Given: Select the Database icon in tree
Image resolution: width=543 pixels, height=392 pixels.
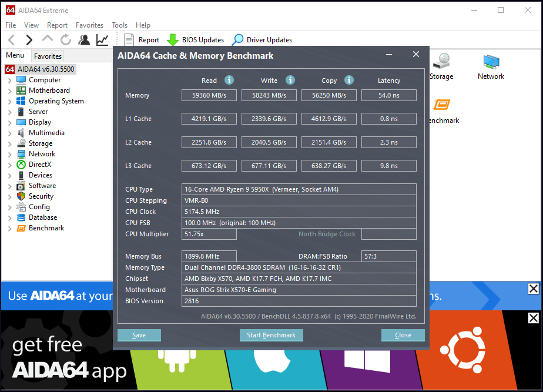Looking at the screenshot, I should pos(21,217).
